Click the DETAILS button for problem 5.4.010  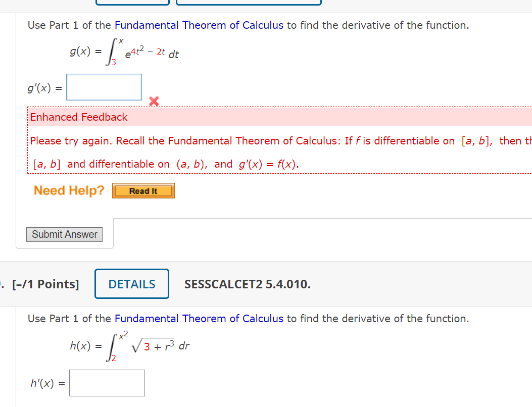[x=131, y=284]
